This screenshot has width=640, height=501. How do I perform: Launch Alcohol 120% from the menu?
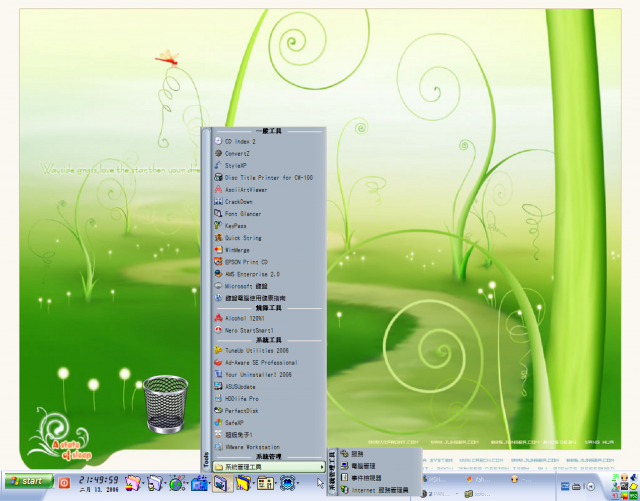pos(269,318)
